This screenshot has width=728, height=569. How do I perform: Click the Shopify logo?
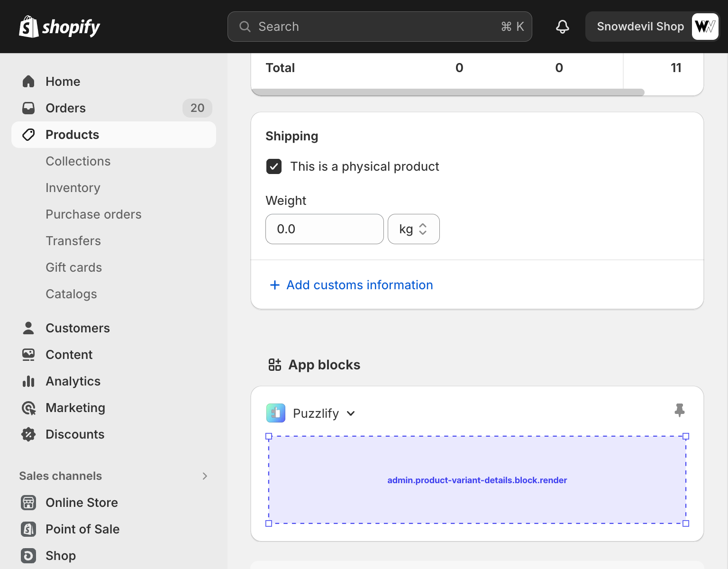point(60,27)
